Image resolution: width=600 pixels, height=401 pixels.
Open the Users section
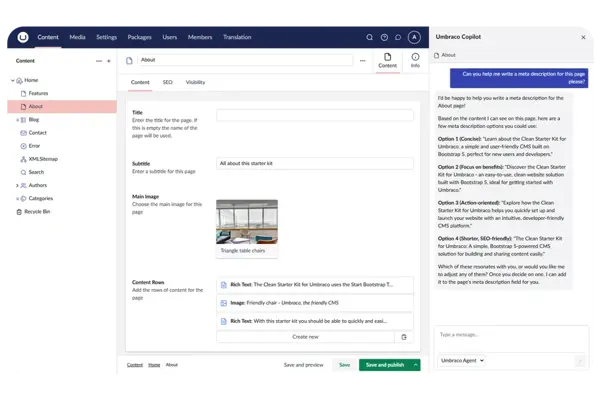(170, 37)
